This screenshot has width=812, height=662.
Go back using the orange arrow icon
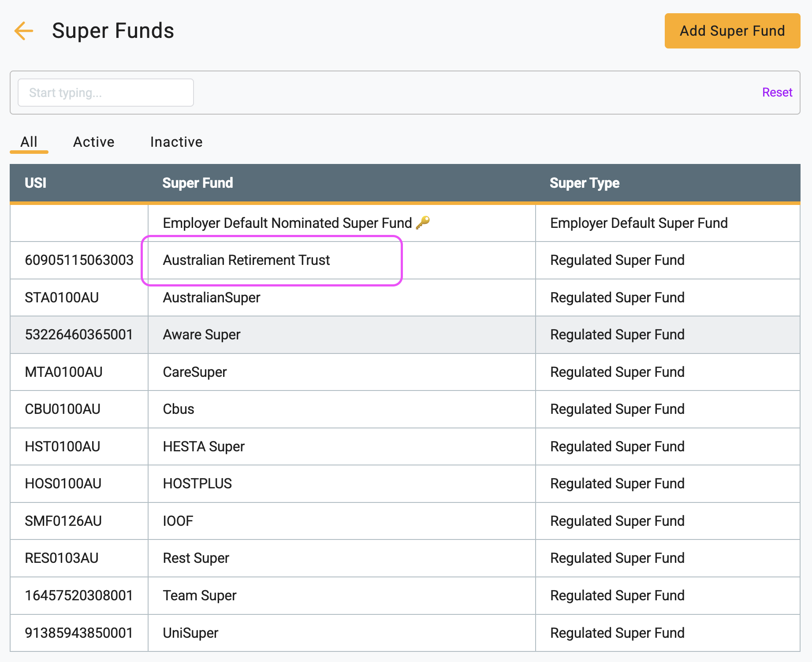[x=24, y=31]
